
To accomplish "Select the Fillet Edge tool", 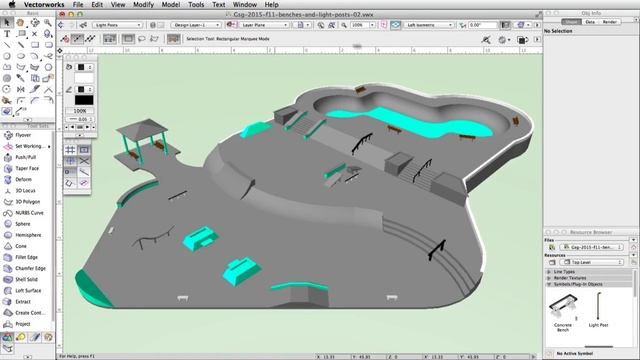I will (x=26, y=257).
